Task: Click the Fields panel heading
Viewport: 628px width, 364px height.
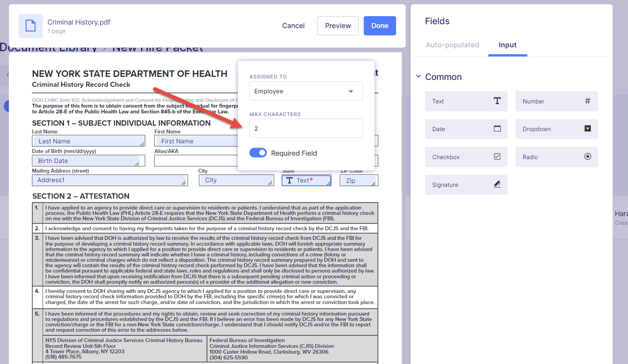Action: coord(437,21)
